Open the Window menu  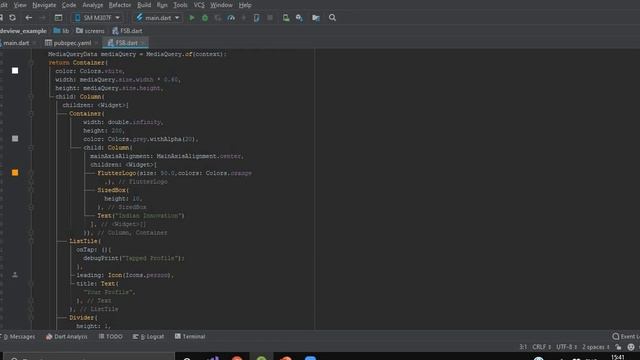tap(221, 5)
